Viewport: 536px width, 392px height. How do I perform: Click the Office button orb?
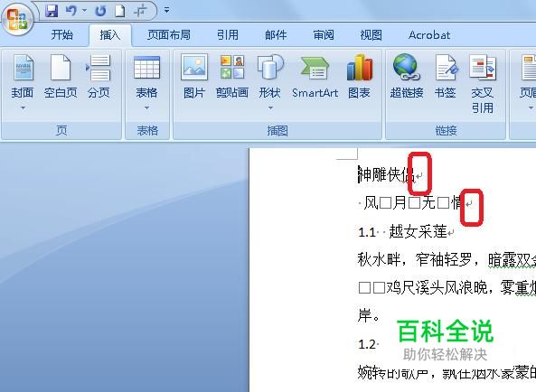[x=17, y=20]
